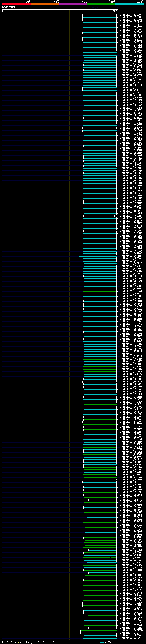Viewport: 146px width, 644px height.
Task: Select hit 'UniRef100_Q8W594'
Action: [131, 75]
